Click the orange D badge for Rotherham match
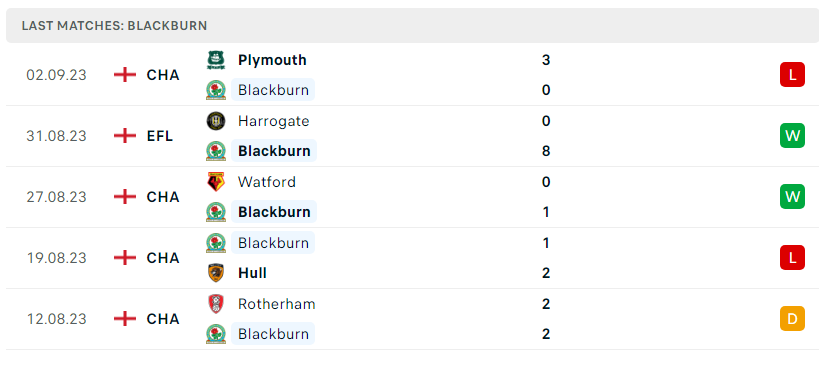The width and height of the screenshot is (819, 366). pyautogui.click(x=792, y=318)
